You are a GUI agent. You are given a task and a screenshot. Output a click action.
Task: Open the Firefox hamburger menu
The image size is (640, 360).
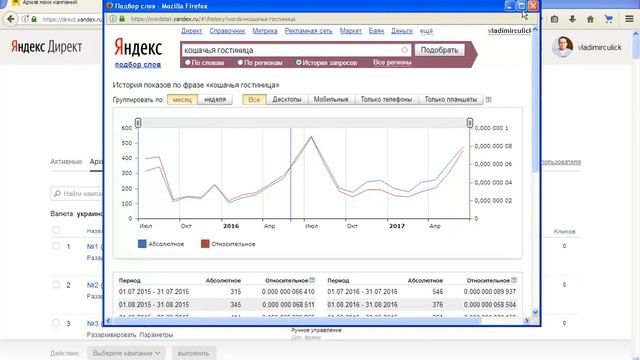click(x=629, y=19)
